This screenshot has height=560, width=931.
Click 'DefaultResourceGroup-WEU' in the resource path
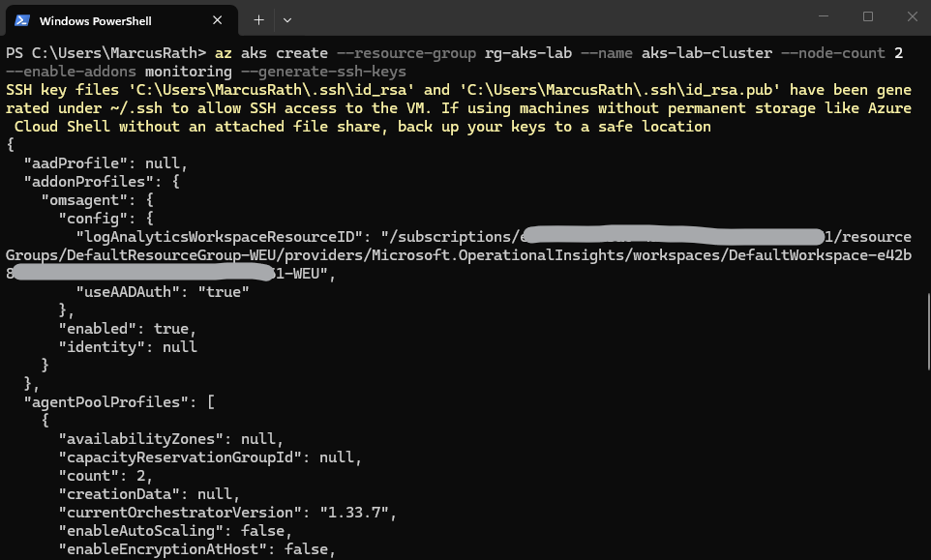[x=171, y=255]
